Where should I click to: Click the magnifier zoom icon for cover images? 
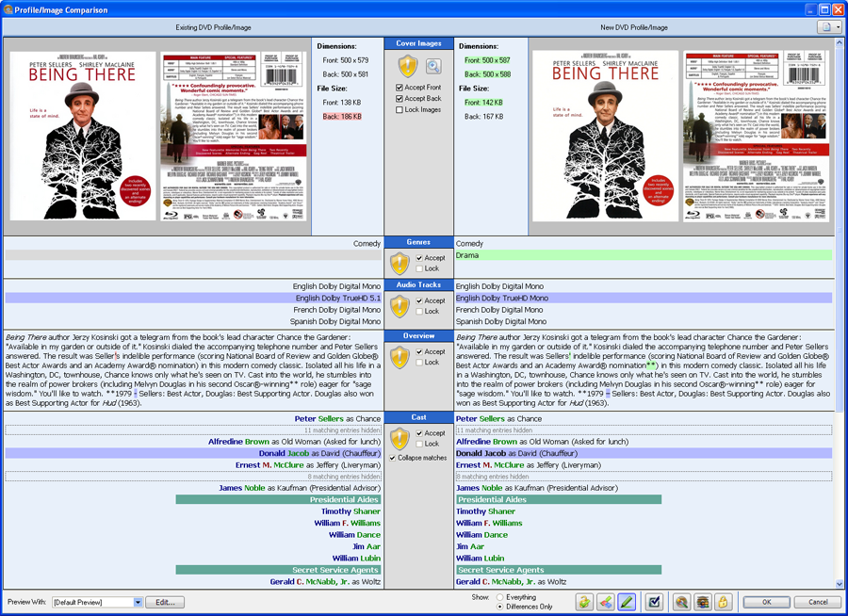coord(433,66)
